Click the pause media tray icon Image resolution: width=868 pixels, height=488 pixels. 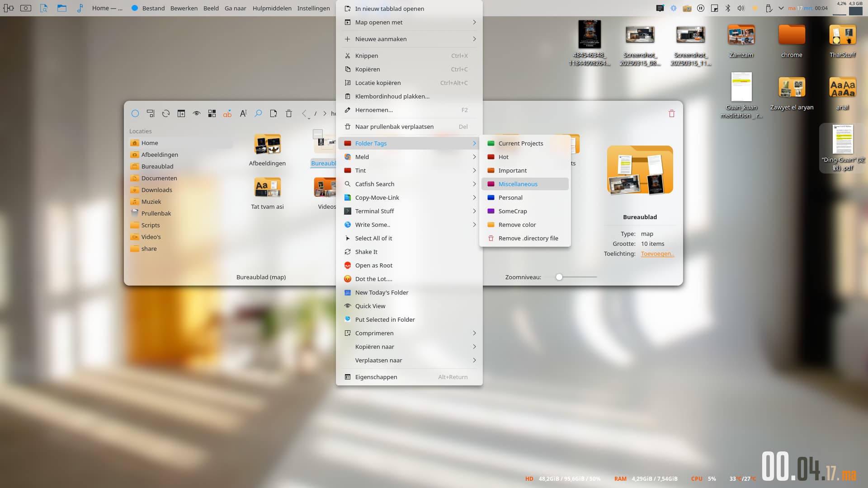click(701, 8)
